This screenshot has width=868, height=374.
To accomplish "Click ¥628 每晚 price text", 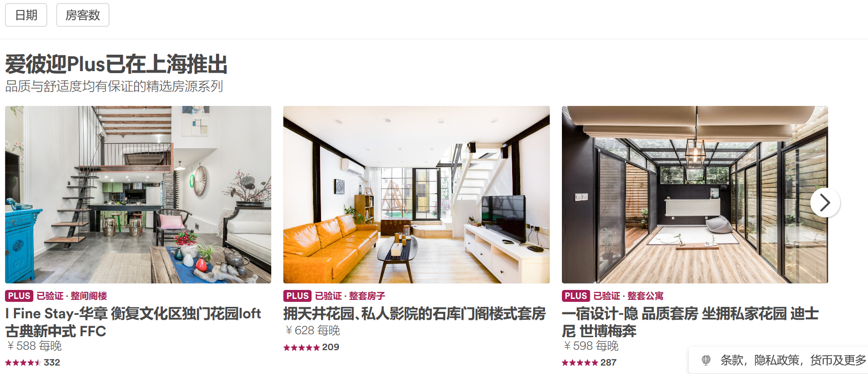I will (313, 330).
